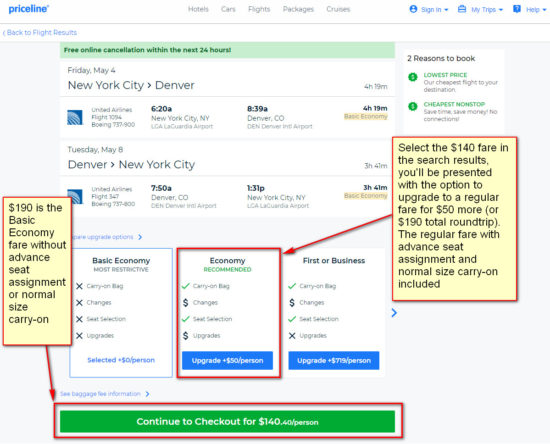
Task: Click the 8:39a arrival time
Action: [257, 109]
